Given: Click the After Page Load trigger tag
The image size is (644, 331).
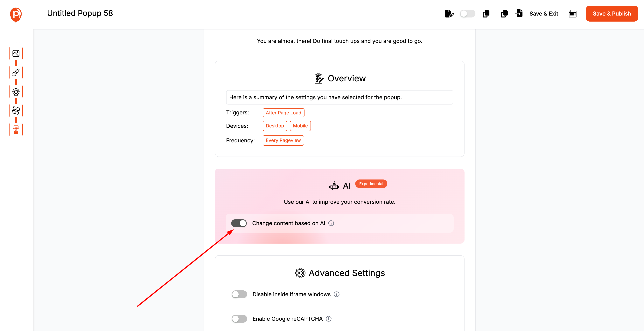Looking at the screenshot, I should [283, 113].
